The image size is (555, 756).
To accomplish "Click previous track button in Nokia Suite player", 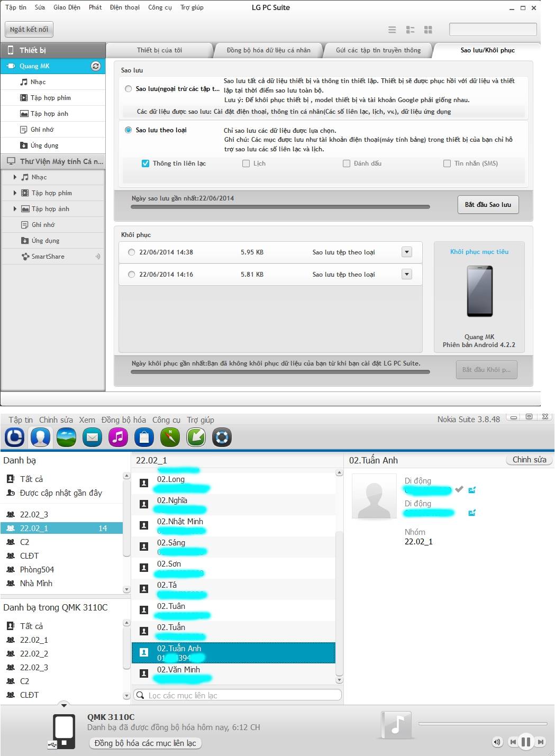I will pyautogui.click(x=512, y=742).
